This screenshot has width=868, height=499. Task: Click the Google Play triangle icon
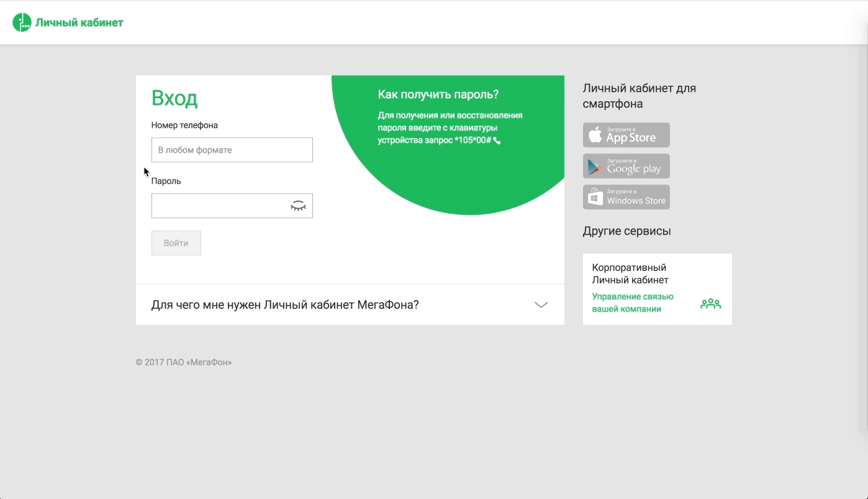[x=595, y=166]
